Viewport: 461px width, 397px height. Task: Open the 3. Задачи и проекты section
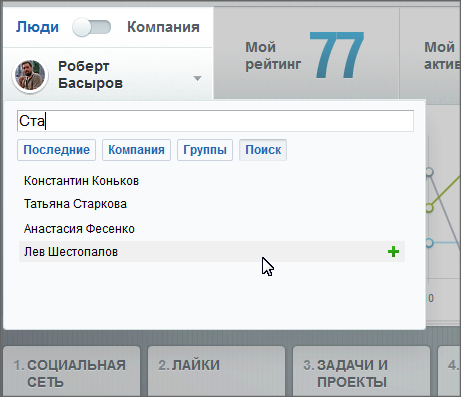coord(361,371)
